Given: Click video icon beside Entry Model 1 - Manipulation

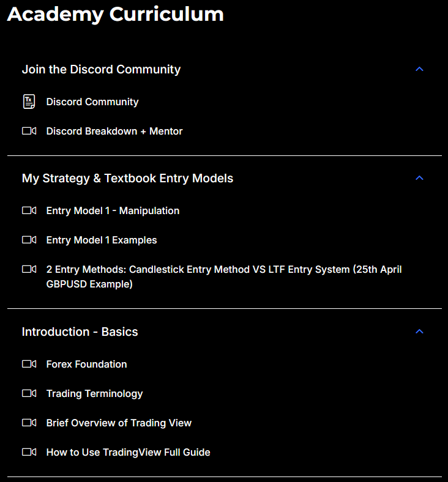Looking at the screenshot, I should click(x=29, y=210).
